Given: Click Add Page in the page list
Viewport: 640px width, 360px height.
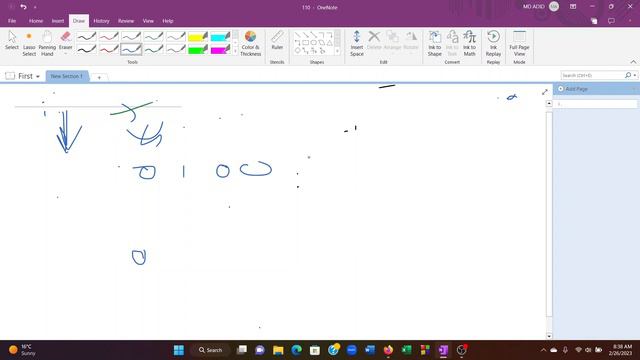Looking at the screenshot, I should tap(576, 89).
